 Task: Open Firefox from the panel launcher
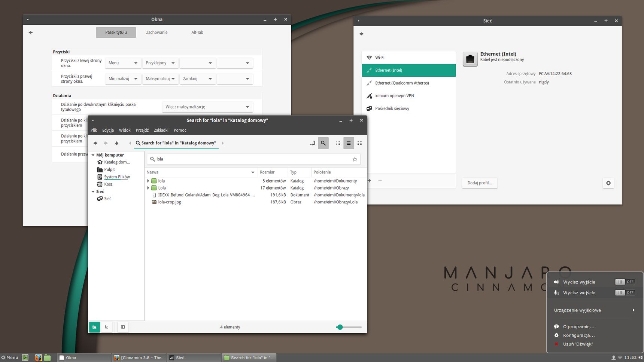(38, 358)
